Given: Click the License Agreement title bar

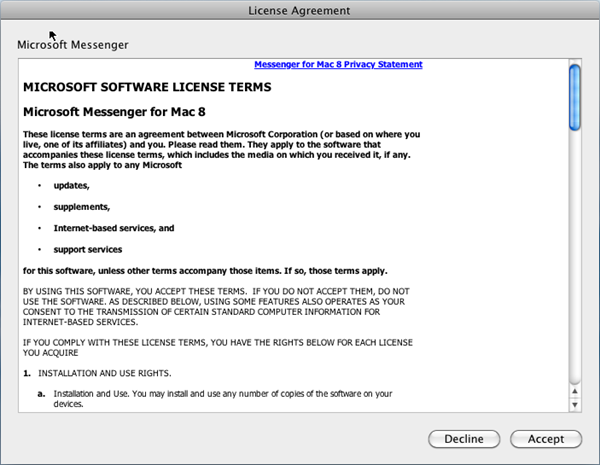Looking at the screenshot, I should (300, 10).
